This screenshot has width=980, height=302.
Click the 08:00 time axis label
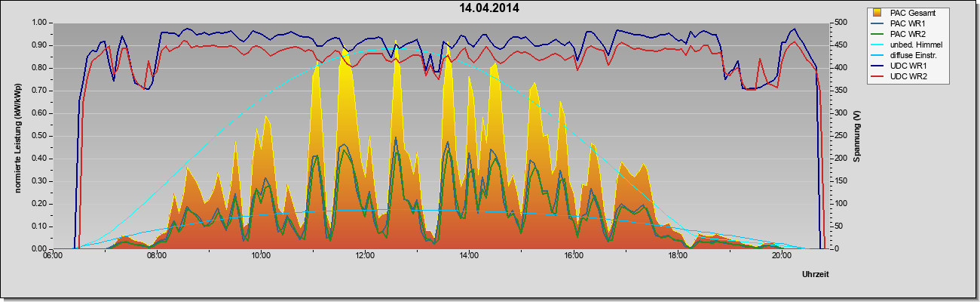click(156, 255)
